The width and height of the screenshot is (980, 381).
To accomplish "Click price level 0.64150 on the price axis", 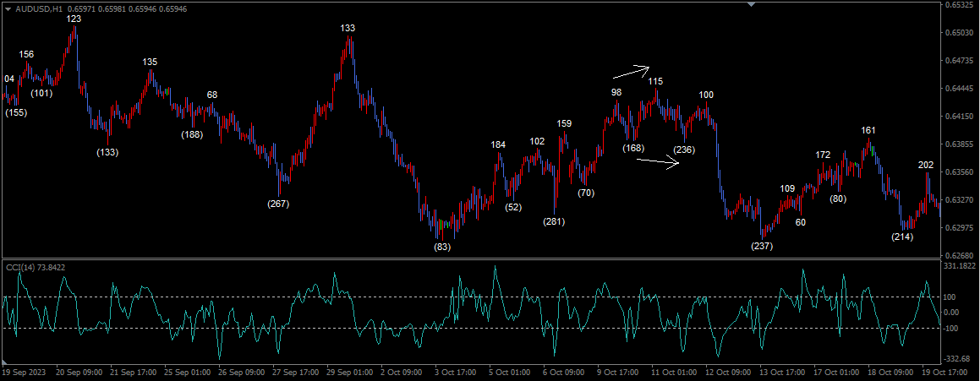I will coord(961,117).
